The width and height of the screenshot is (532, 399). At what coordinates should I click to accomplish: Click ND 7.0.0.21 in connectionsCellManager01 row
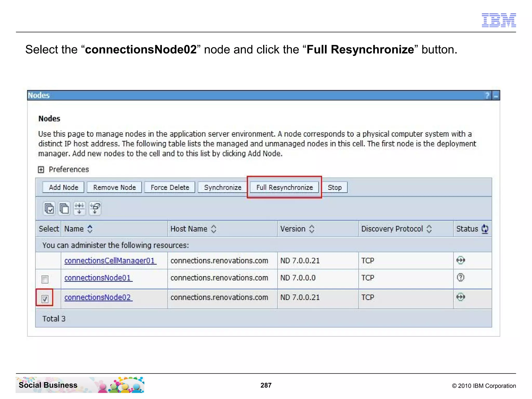pos(300,261)
